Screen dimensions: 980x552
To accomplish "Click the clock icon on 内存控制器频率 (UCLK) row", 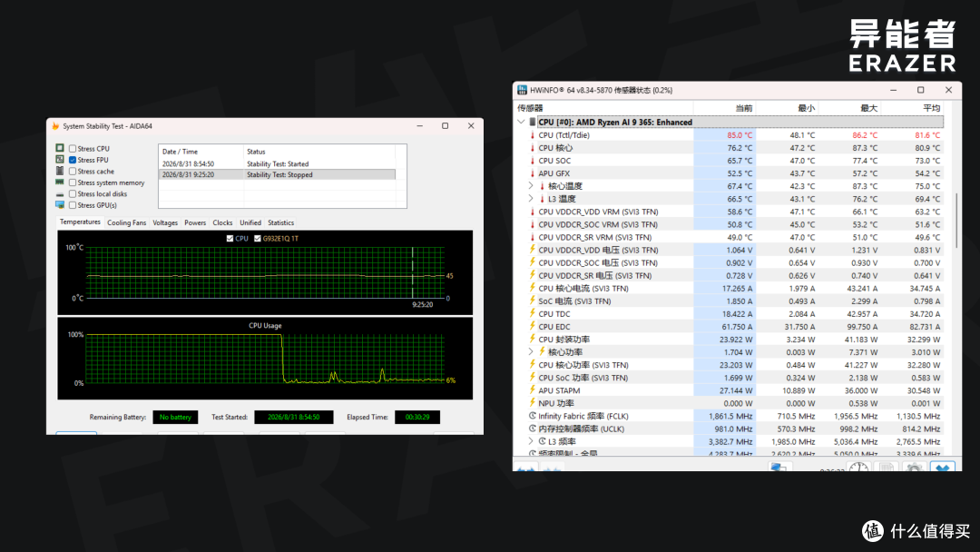I will [x=533, y=429].
